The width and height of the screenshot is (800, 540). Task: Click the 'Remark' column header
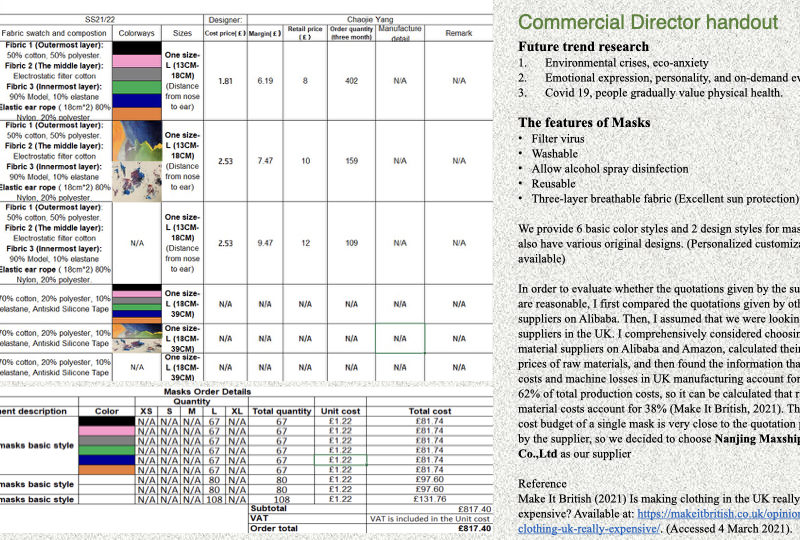point(459,33)
